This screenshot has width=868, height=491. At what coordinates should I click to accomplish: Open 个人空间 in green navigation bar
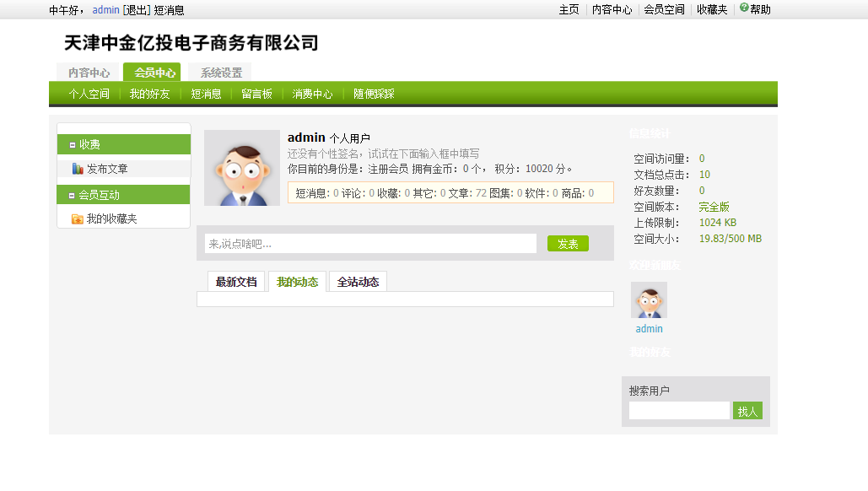coord(89,94)
